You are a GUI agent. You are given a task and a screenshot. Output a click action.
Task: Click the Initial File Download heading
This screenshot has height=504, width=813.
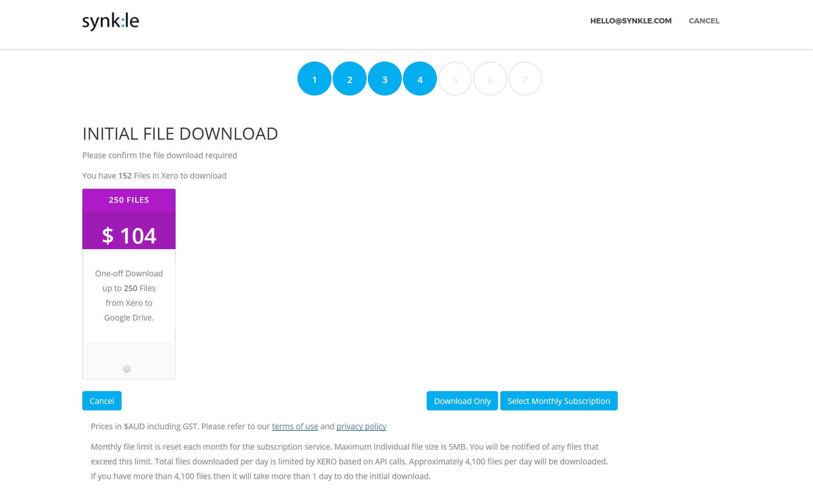pyautogui.click(x=180, y=134)
